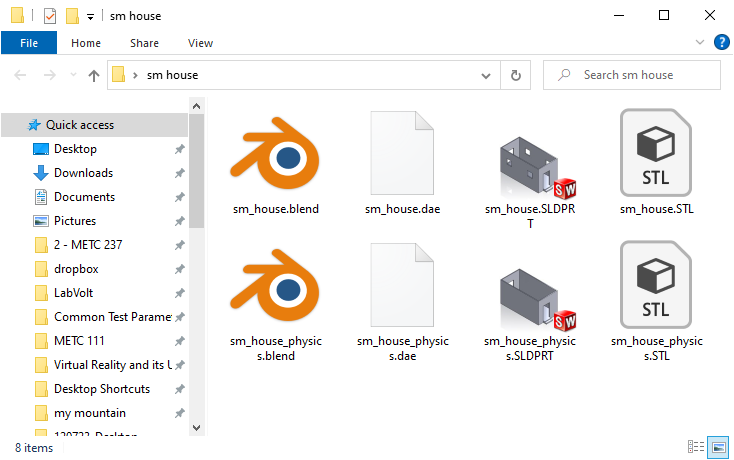Image resolution: width=734 pixels, height=460 pixels.
Task: Click the 8 items status bar text
Action: (34, 448)
